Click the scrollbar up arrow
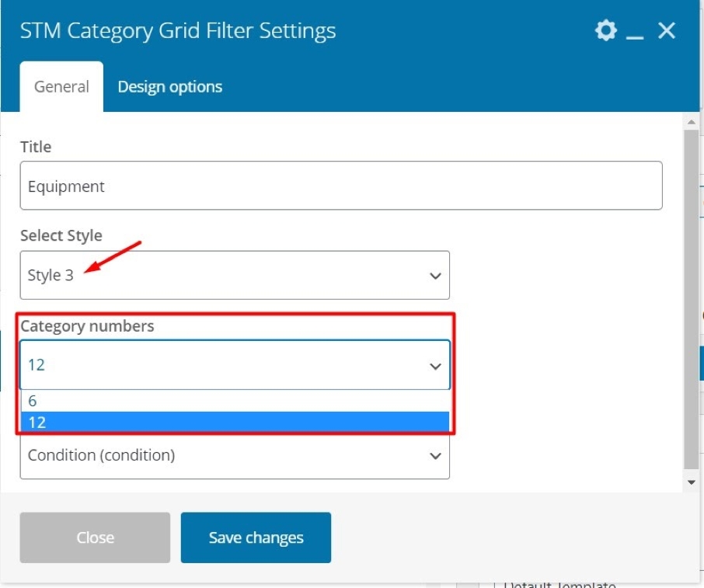 coord(692,122)
